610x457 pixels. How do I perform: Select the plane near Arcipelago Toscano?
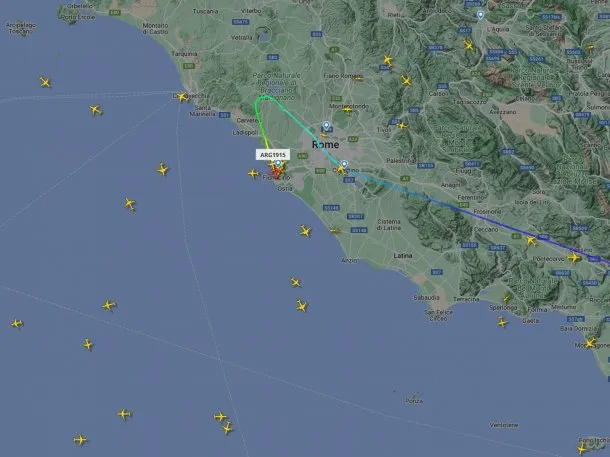[x=45, y=82]
